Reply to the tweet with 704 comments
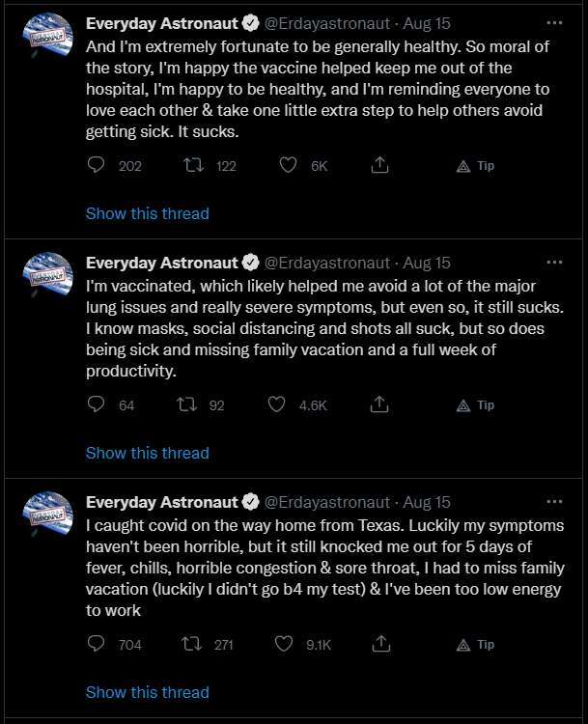 97,644
